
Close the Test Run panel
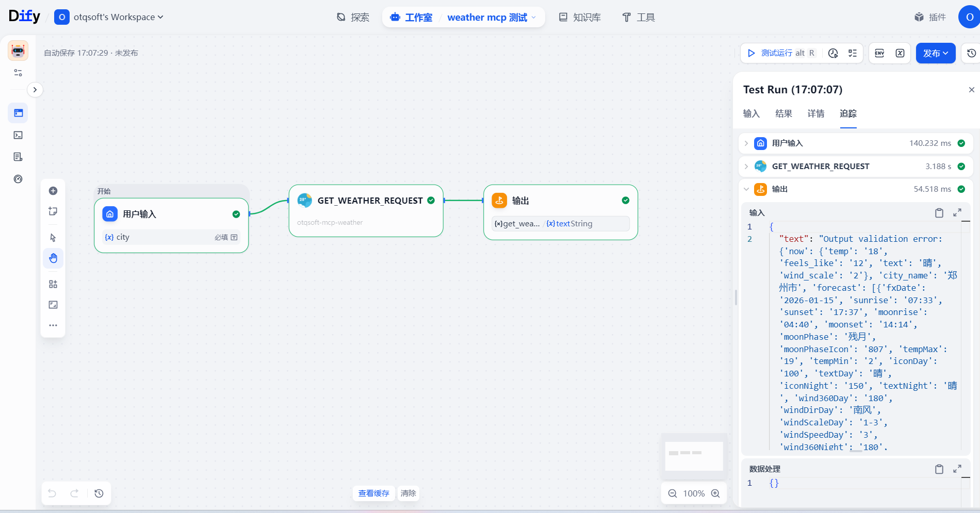(x=972, y=90)
